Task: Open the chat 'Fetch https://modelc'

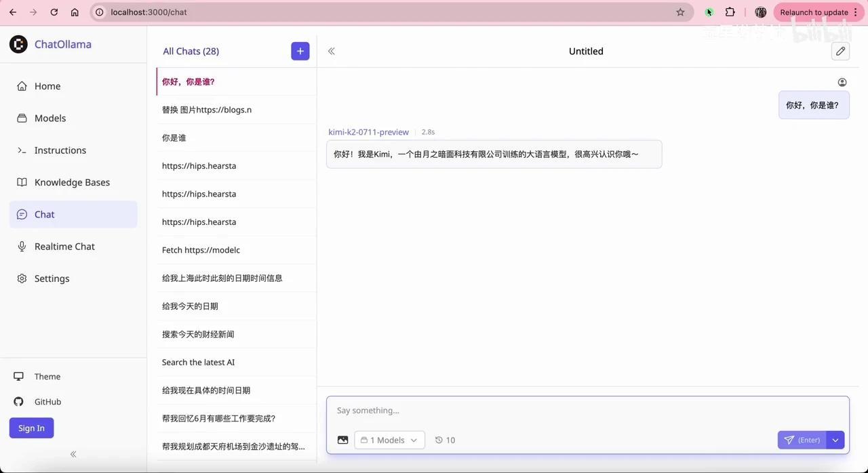Action: tap(236, 250)
